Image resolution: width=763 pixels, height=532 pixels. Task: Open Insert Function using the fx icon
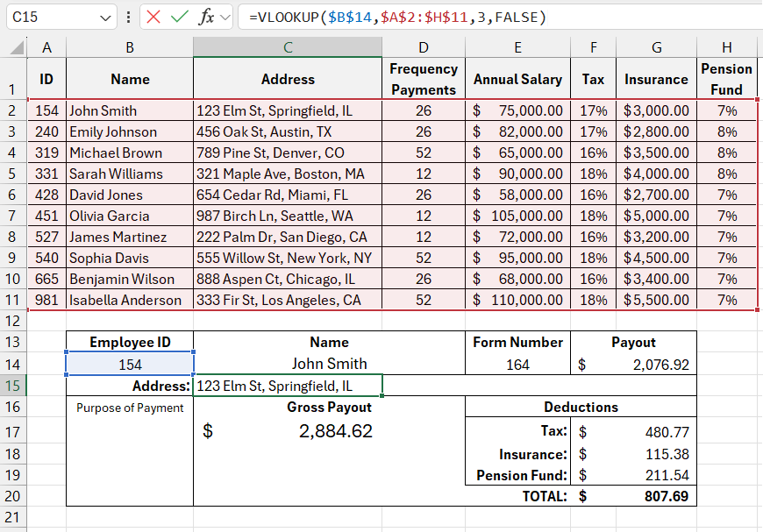click(x=206, y=18)
